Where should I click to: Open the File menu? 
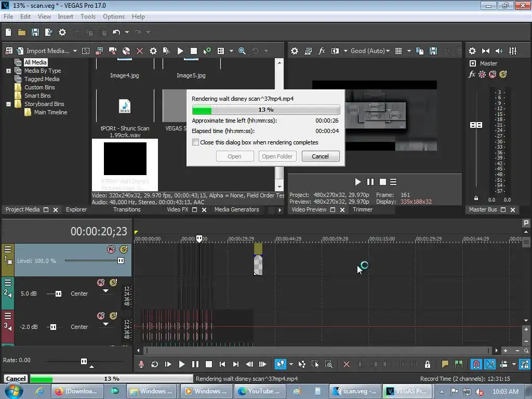point(8,17)
